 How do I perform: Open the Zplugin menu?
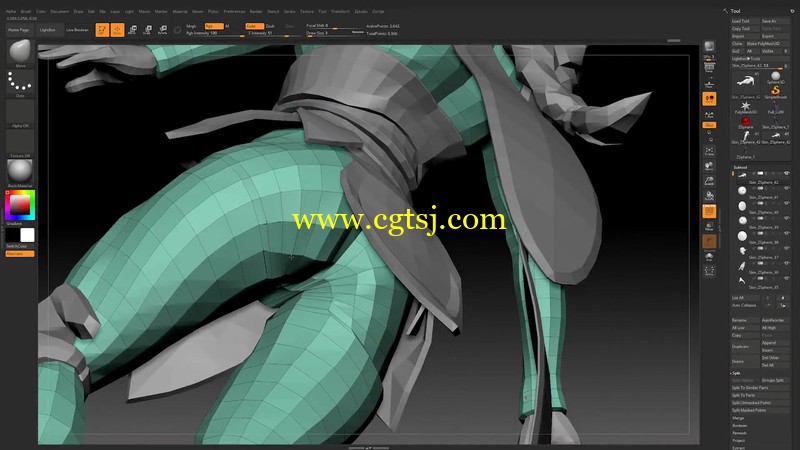pyautogui.click(x=361, y=11)
